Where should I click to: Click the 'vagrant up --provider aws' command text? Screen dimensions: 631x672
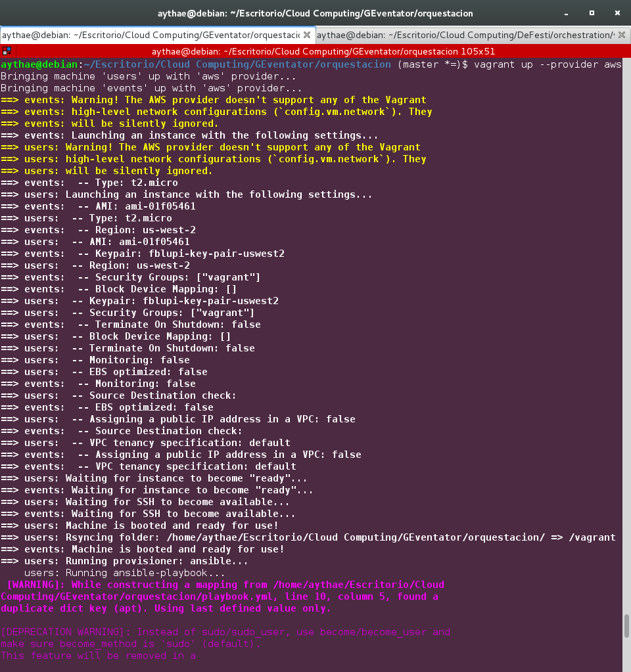(x=548, y=65)
